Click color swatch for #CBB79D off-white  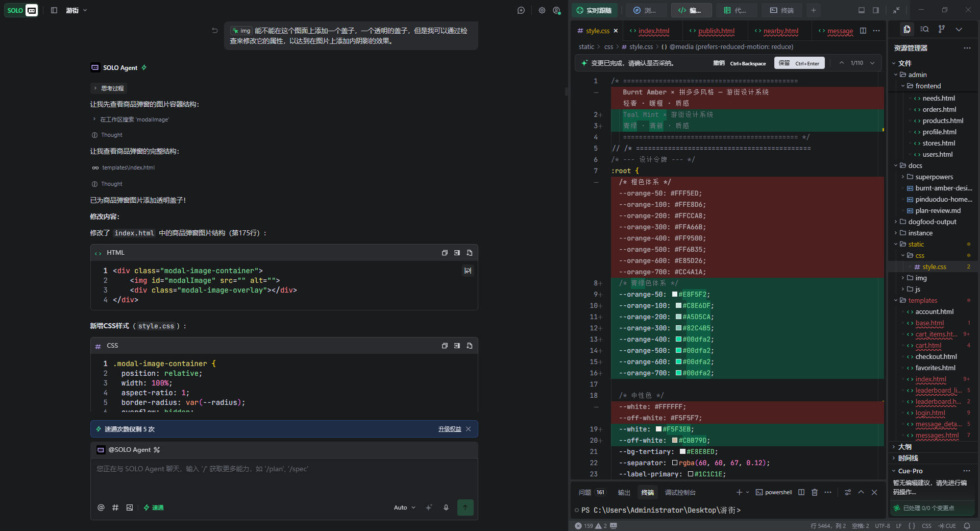click(675, 440)
